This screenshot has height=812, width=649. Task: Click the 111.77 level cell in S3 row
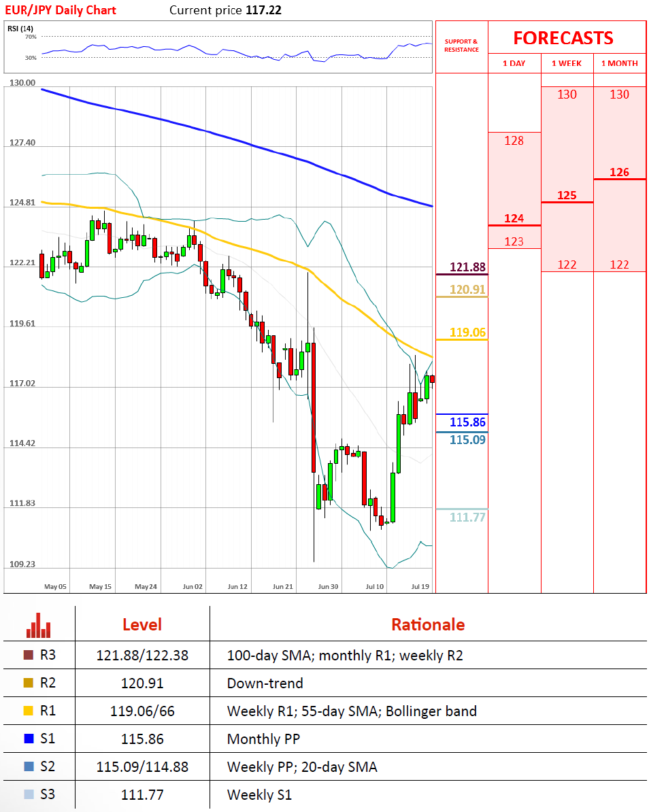pos(142,795)
